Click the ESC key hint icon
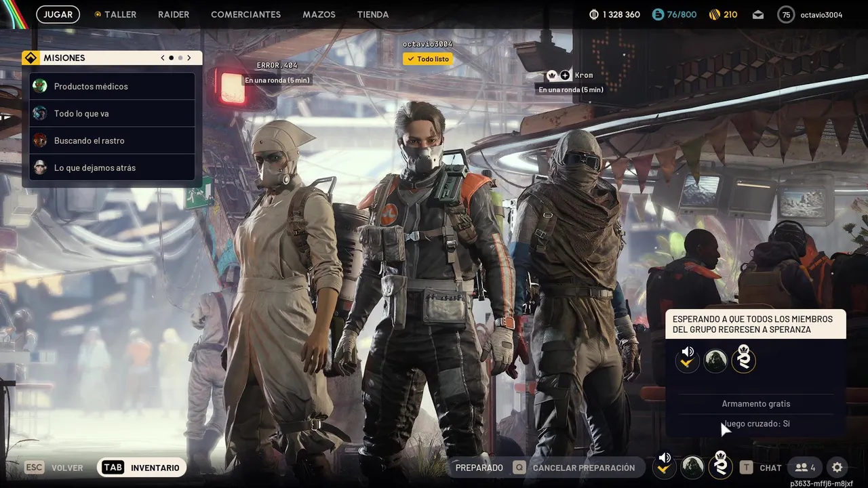Image resolution: width=868 pixels, height=488 pixels. coord(35,468)
